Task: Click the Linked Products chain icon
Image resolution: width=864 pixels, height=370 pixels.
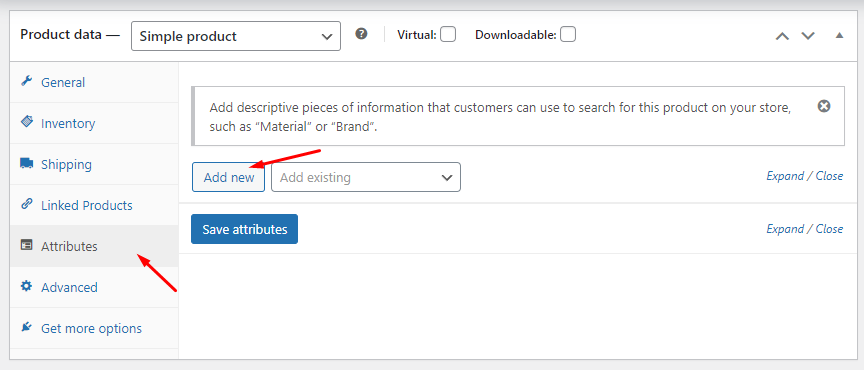Action: [26, 204]
